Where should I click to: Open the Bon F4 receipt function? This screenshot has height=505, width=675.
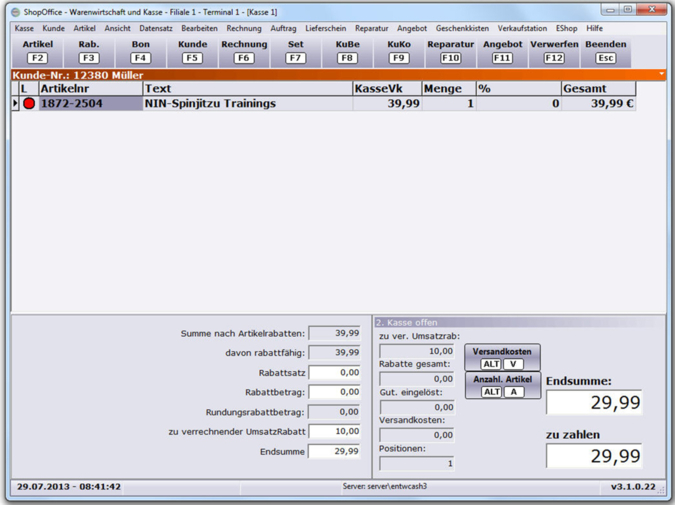click(140, 51)
